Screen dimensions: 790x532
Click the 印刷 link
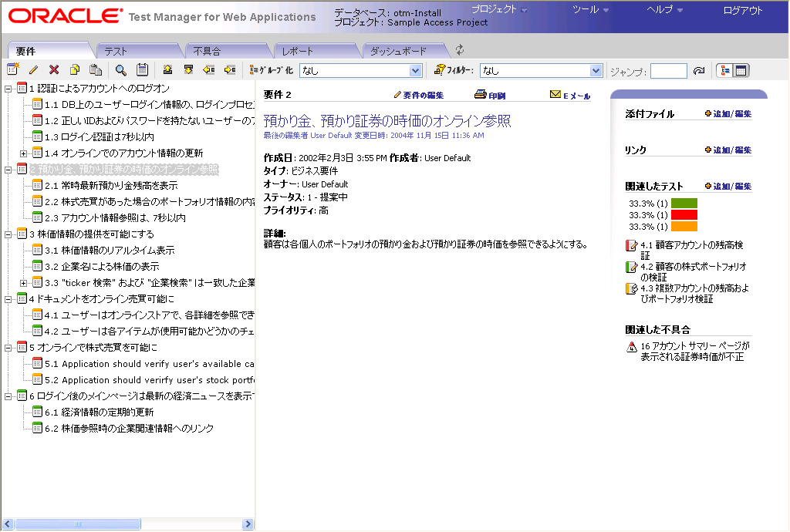497,96
